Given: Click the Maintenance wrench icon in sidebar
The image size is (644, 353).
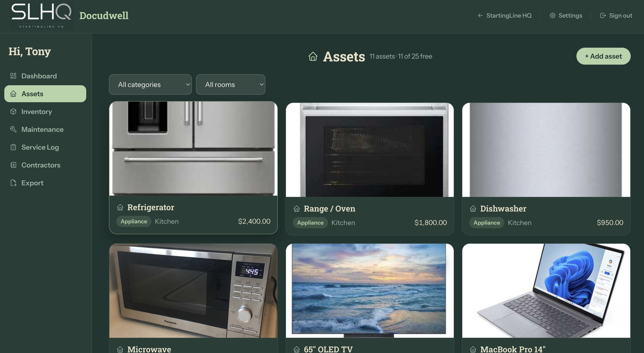Looking at the screenshot, I should pyautogui.click(x=13, y=129).
